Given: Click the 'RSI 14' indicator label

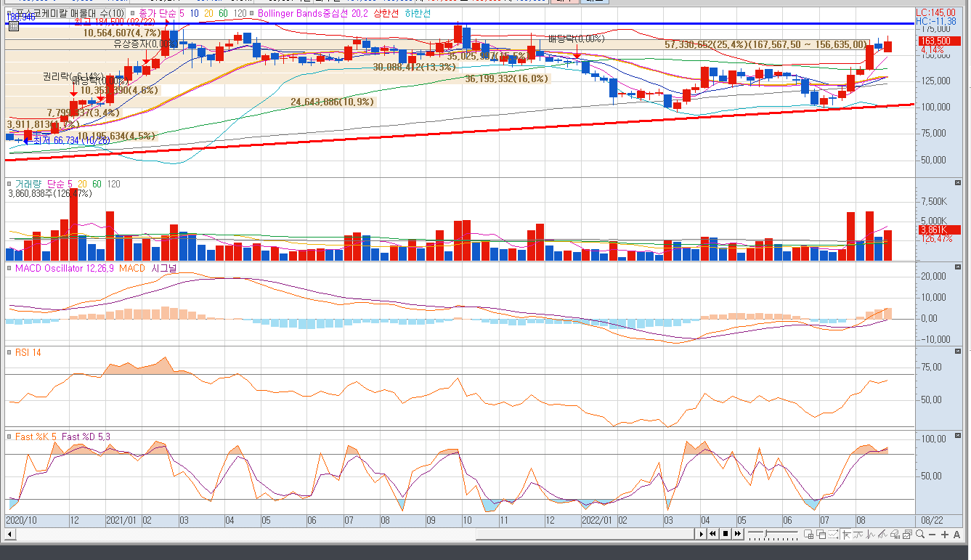Looking at the screenshot, I should click(28, 352).
